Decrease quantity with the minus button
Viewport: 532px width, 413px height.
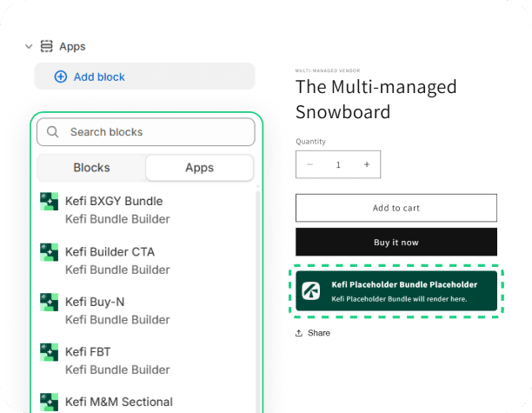point(309,164)
